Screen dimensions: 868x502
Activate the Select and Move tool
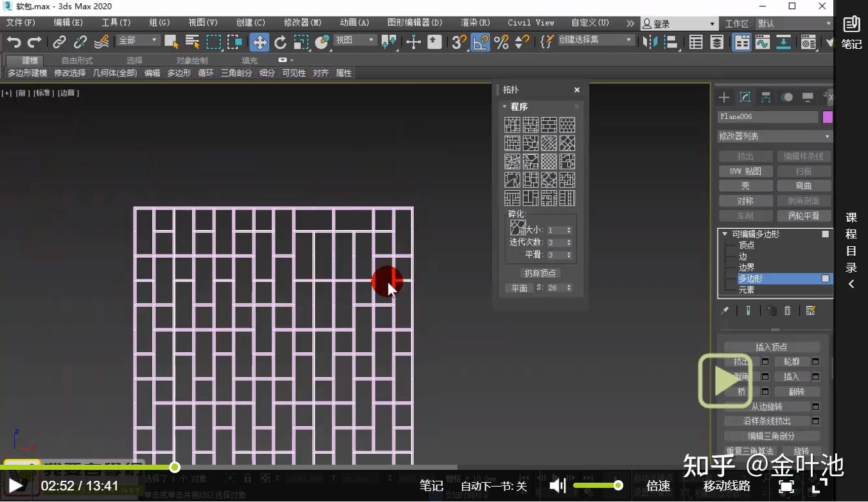(x=260, y=42)
